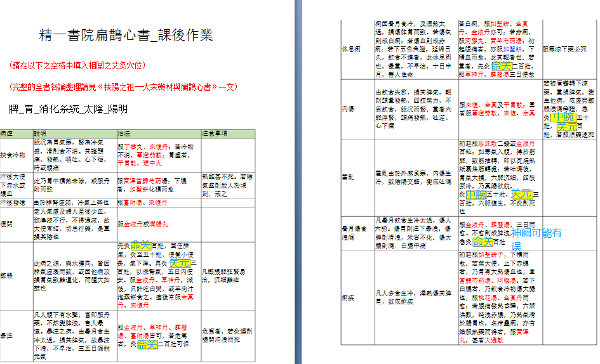This screenshot has height=364, width=600.
Task: Click highlighted 命关 in the 暑月傷食泄瀉 treatment
Action: [483, 242]
